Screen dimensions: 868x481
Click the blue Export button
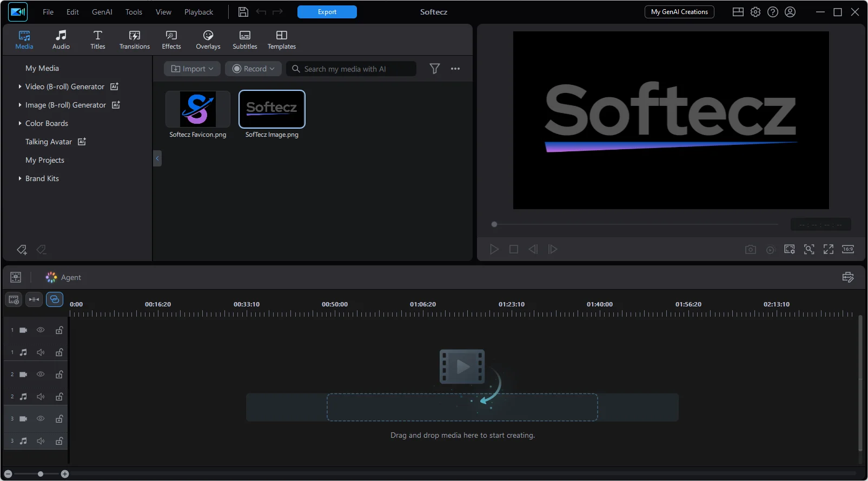pos(327,12)
